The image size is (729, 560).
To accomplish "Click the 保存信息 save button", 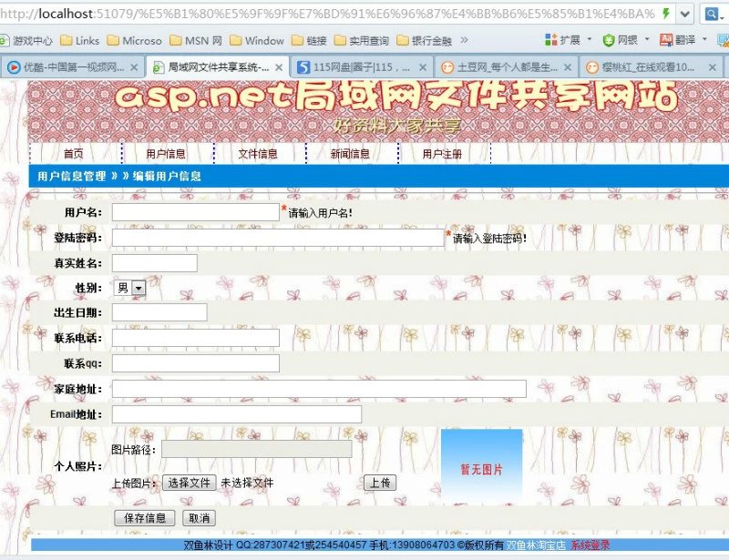I will click(x=144, y=518).
